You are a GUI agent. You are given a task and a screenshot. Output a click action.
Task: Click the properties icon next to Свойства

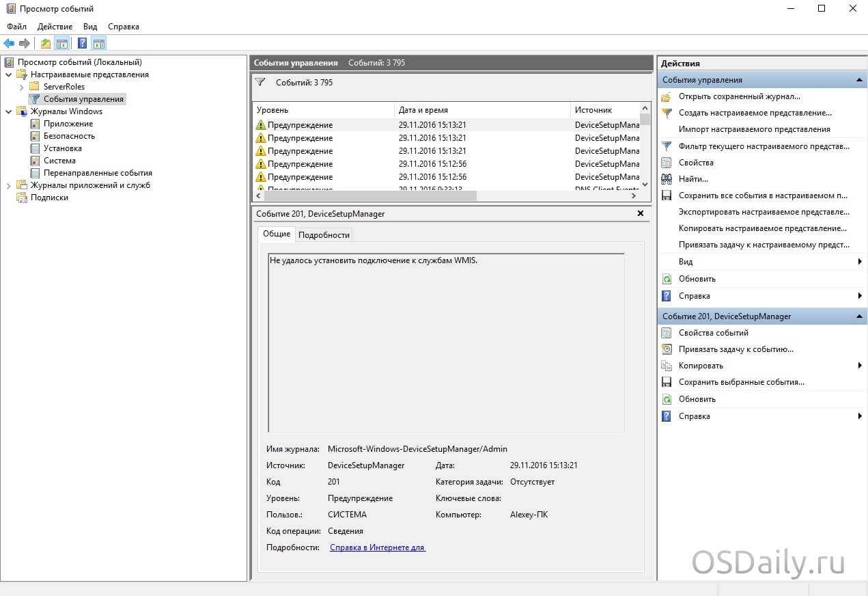(667, 163)
